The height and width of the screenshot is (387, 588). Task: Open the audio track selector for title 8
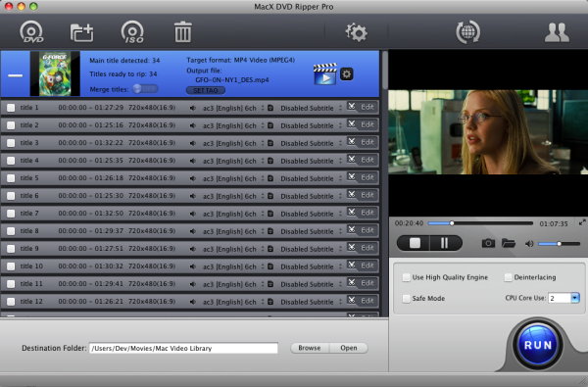click(233, 231)
